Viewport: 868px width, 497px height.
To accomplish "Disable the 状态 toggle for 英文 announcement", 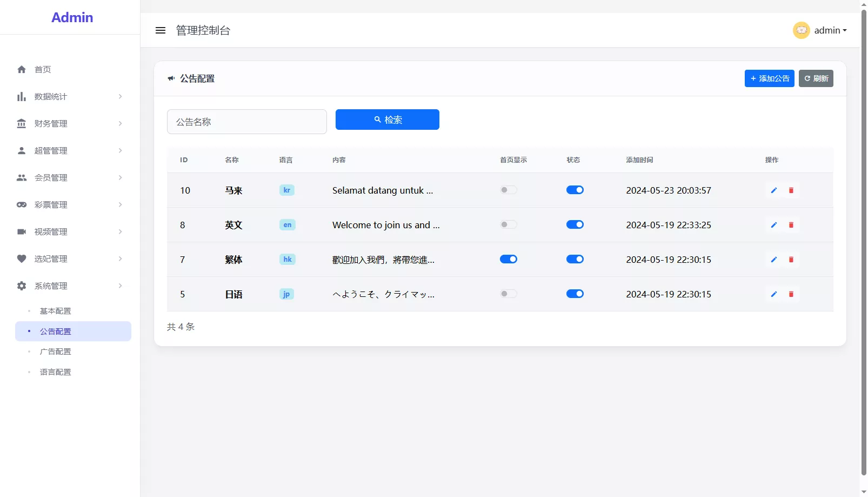I will (x=575, y=224).
